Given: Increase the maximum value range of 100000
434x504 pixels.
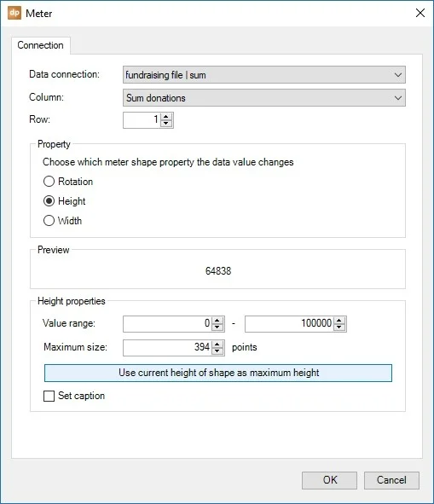Looking at the screenshot, I should point(339,321).
